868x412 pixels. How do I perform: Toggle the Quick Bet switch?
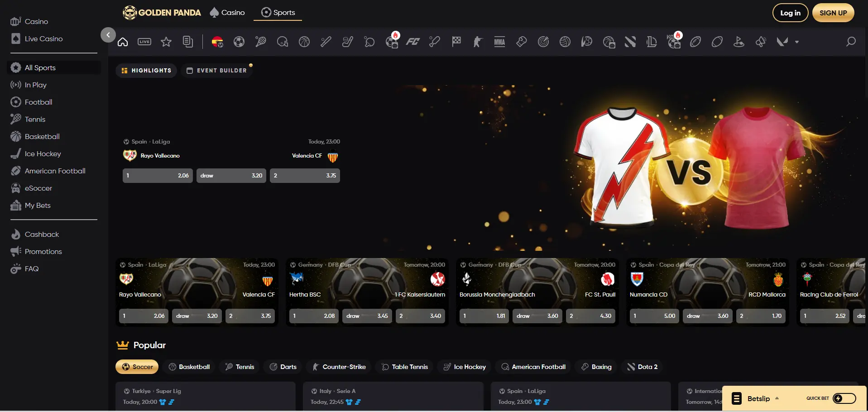pyautogui.click(x=844, y=398)
